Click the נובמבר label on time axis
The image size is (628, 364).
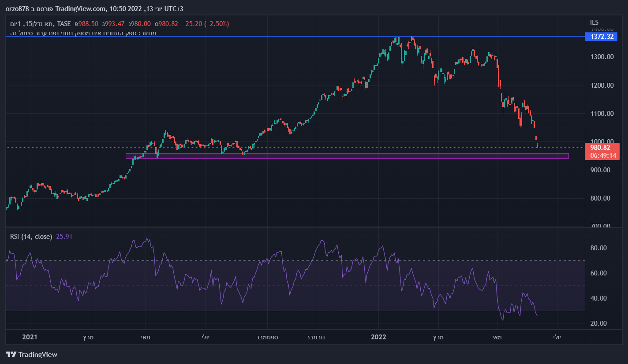[315, 337]
